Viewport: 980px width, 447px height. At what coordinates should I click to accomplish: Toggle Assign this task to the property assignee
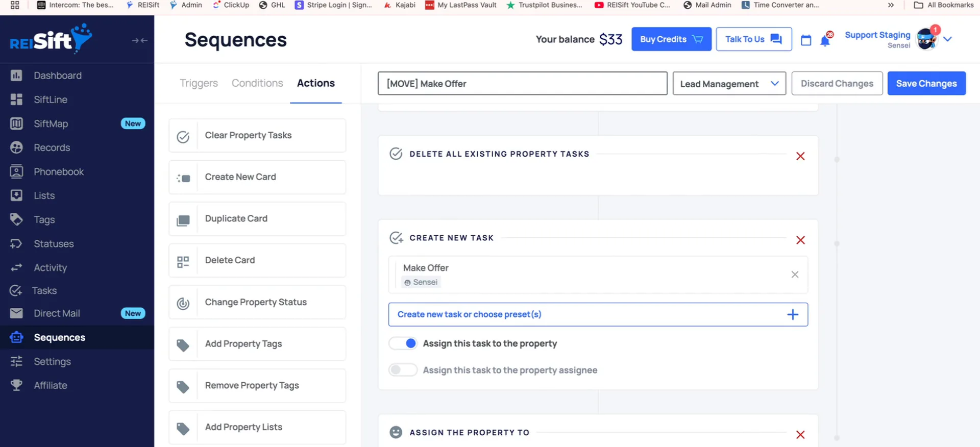(403, 370)
